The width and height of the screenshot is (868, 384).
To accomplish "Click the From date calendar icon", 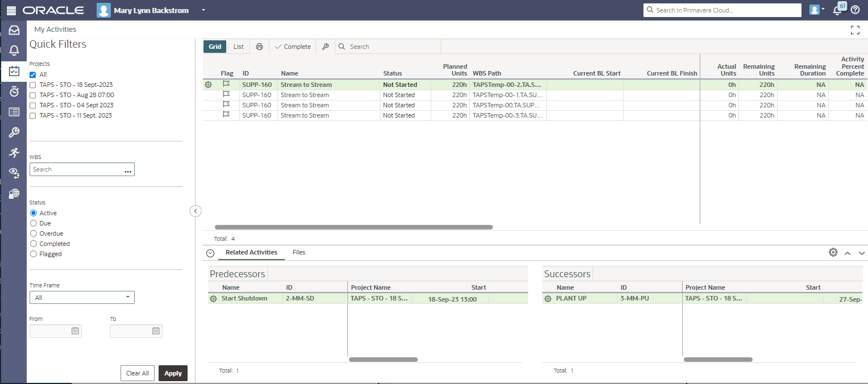I will pyautogui.click(x=75, y=331).
